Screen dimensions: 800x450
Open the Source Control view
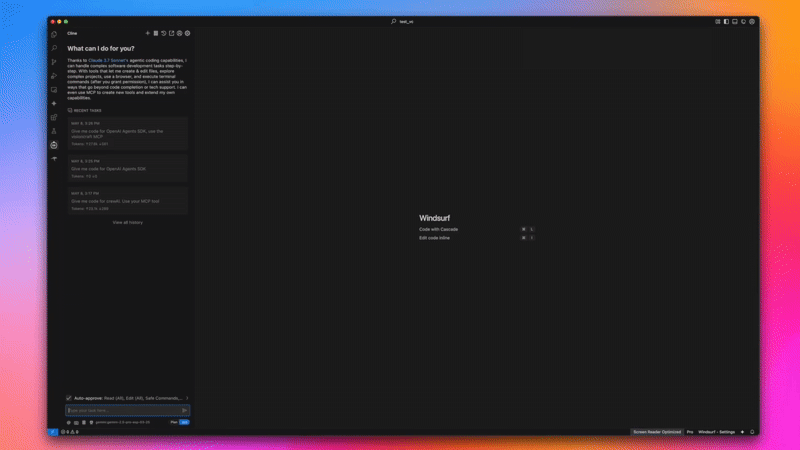[54, 62]
